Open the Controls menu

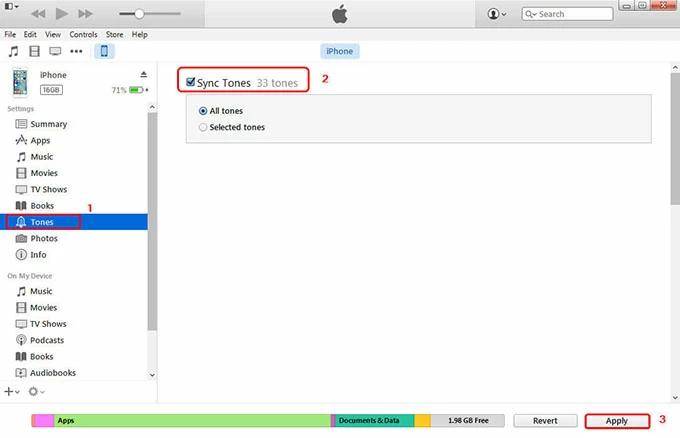pos(83,34)
